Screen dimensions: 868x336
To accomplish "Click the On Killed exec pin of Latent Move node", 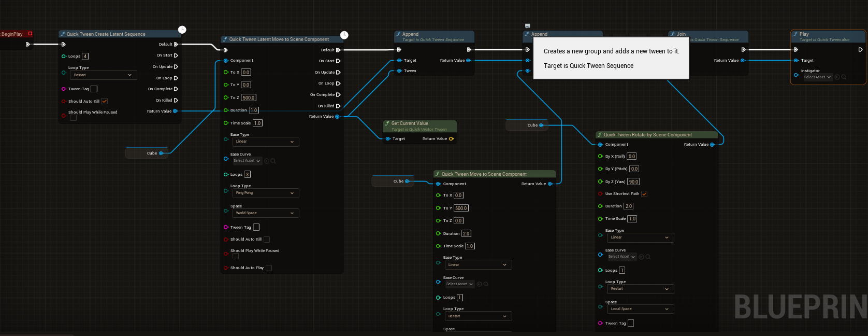I will click(x=338, y=106).
